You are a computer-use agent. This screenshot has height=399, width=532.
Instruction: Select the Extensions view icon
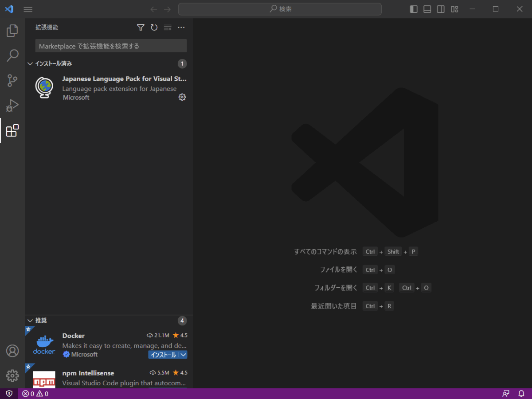[12, 130]
